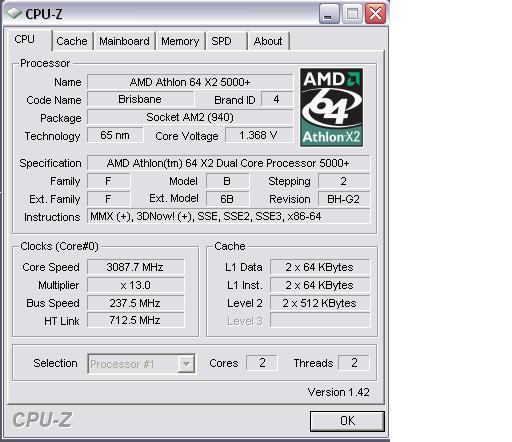Click the CPU-Z title bar icon
512x442 pixels.
pyautogui.click(x=14, y=13)
